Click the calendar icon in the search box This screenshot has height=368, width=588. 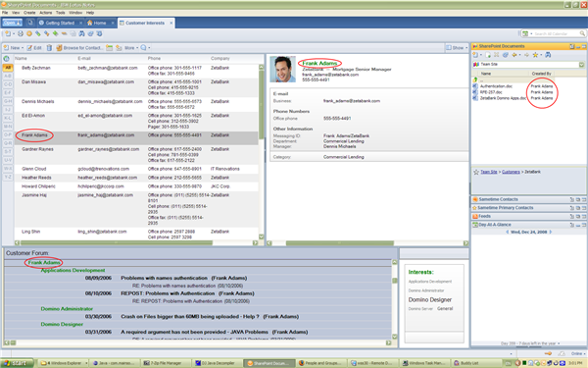click(525, 33)
